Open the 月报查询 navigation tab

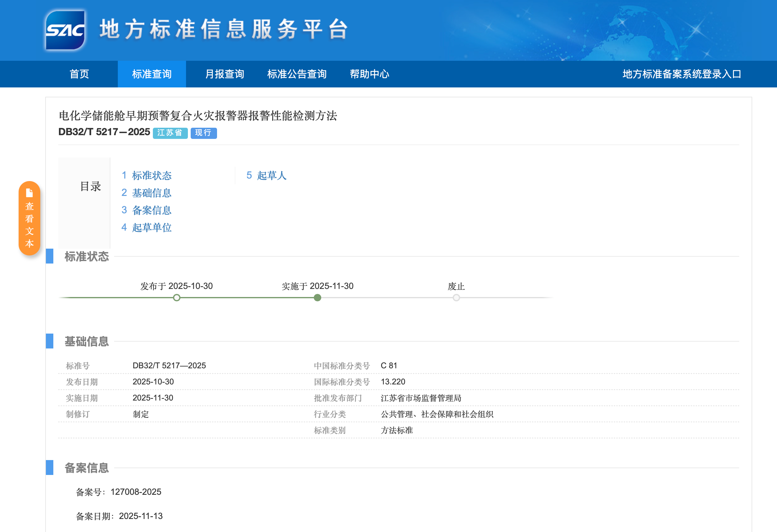pos(225,74)
